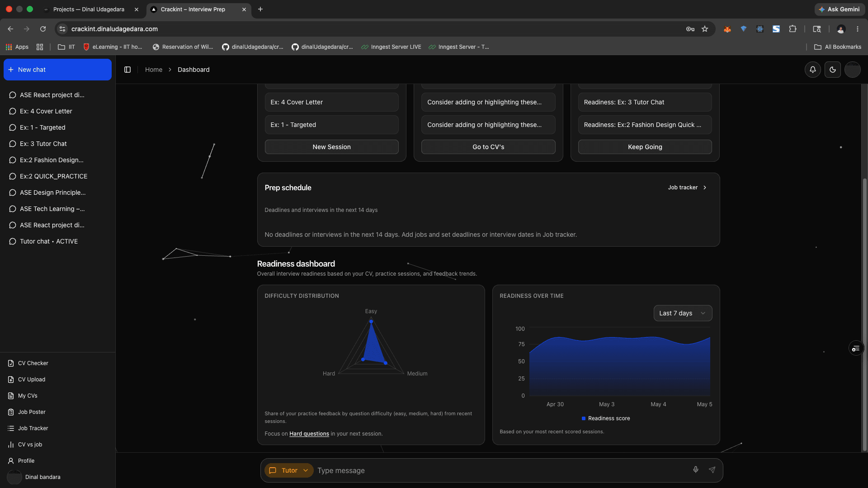Open Readiness: Ex:2 Fashion Design Quick card
The image size is (868, 488).
[x=645, y=125]
